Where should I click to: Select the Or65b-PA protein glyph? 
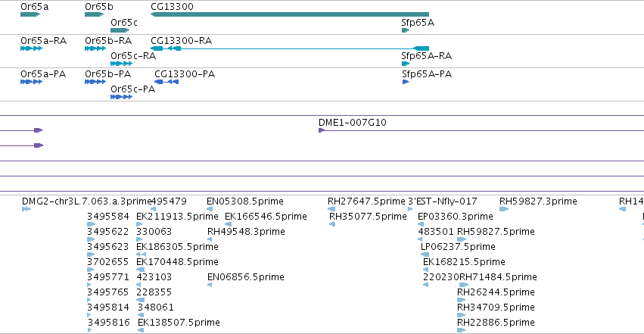[95, 82]
